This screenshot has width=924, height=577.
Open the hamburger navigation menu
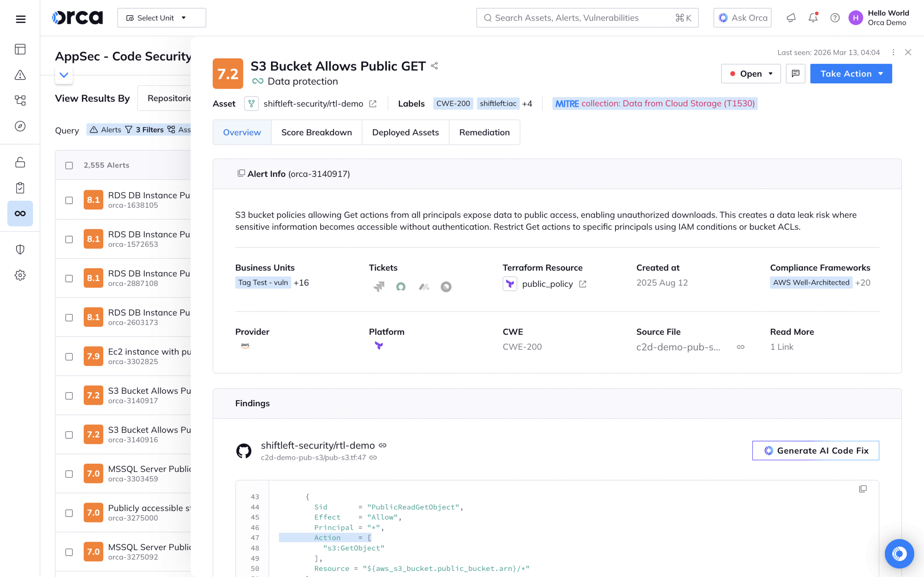point(21,19)
